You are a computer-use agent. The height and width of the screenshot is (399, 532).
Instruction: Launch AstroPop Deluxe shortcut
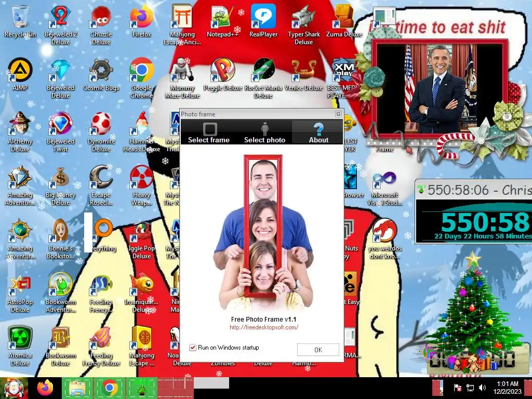click(x=20, y=292)
